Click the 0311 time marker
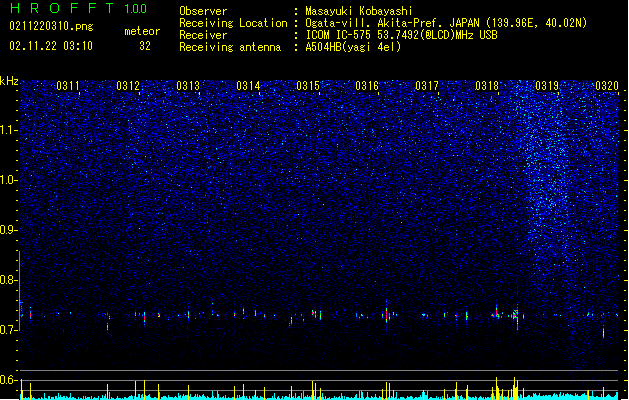Viewport: 629px width, 400px height. [68, 85]
